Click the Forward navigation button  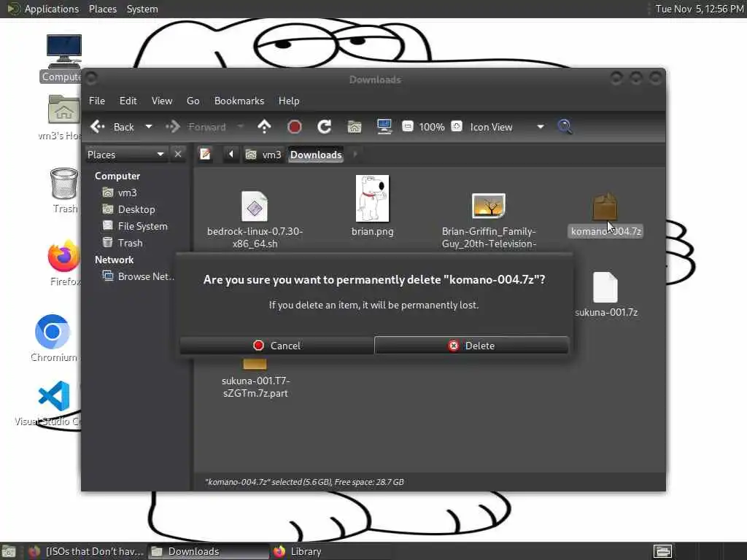pos(196,127)
